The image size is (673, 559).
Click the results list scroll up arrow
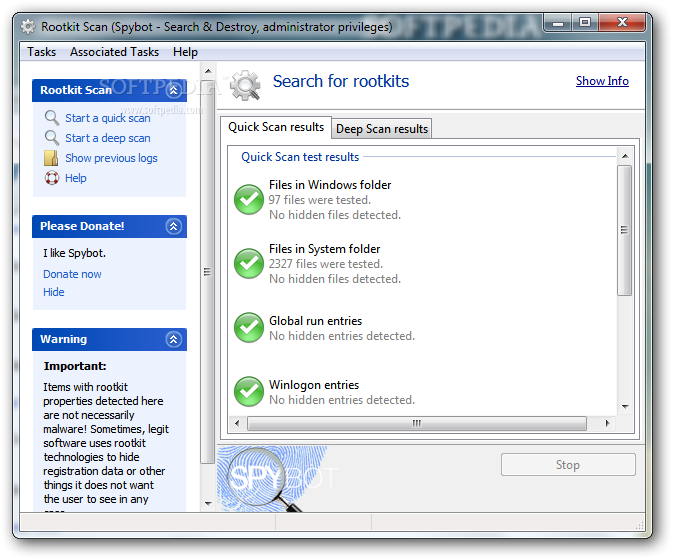[x=625, y=156]
